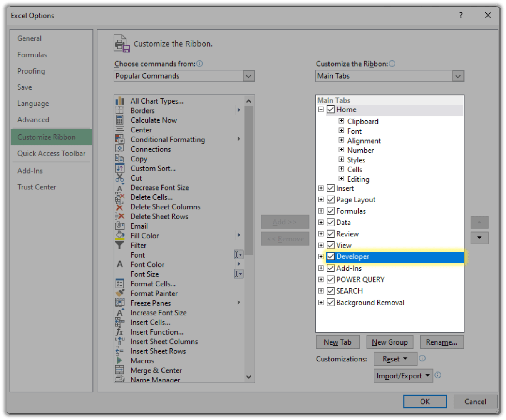Image resolution: width=506 pixels, height=420 pixels.
Task: Select the All Chart Types icon
Action: [119, 101]
